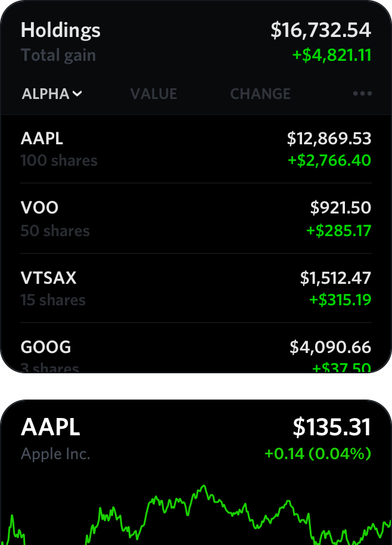
Task: Open the VTSAX holding row
Action: (x=196, y=288)
